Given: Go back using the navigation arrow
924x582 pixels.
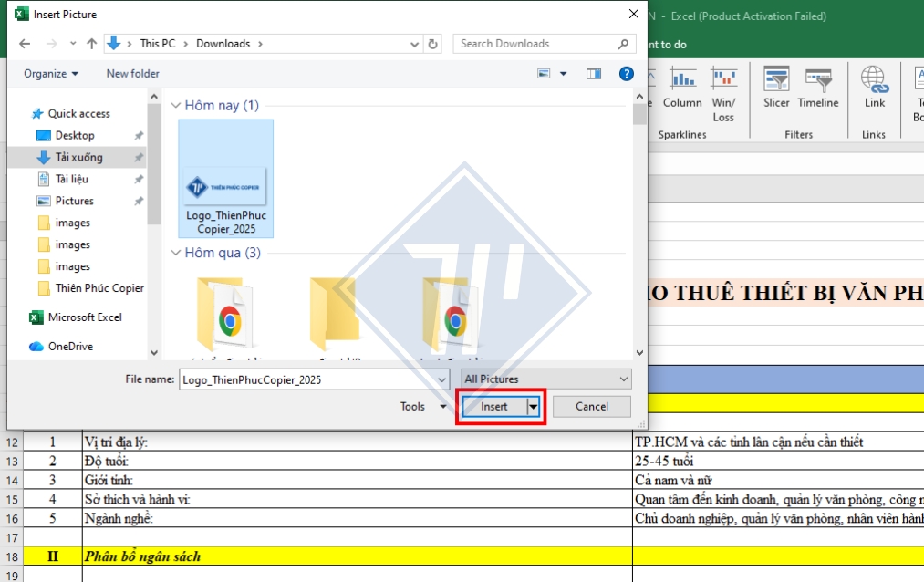Looking at the screenshot, I should pyautogui.click(x=25, y=43).
